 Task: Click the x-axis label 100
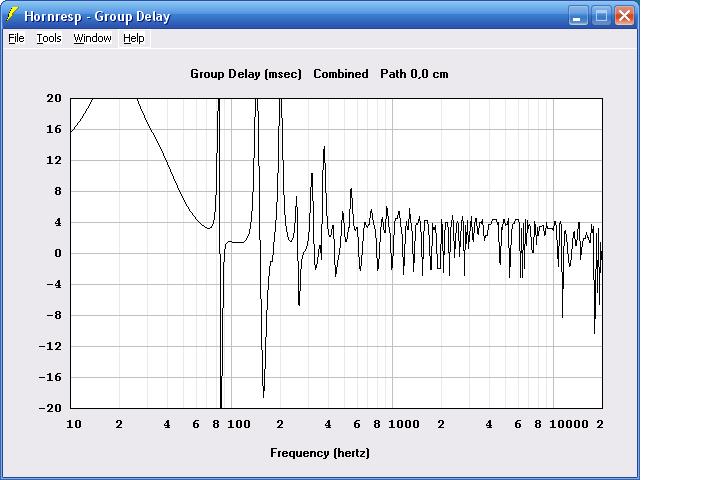(x=239, y=424)
